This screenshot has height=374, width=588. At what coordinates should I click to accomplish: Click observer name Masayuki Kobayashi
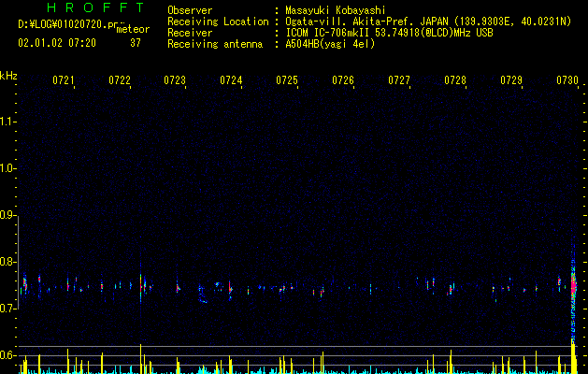336,10
